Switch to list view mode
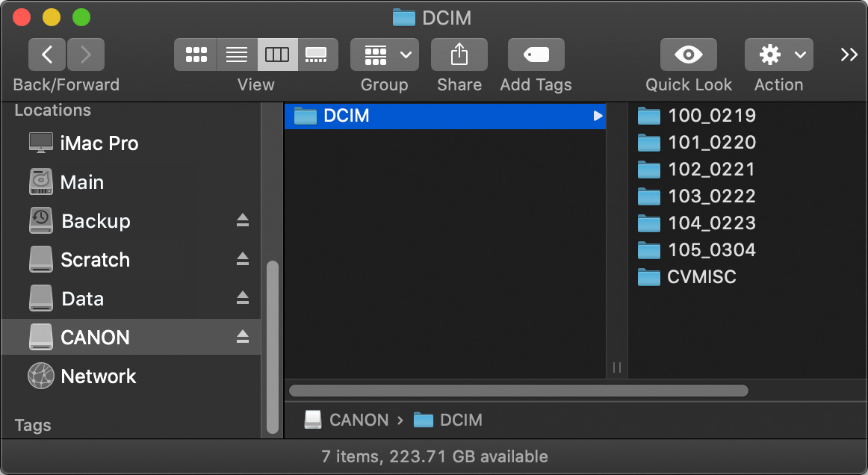Viewport: 868px width, 475px height. [237, 55]
